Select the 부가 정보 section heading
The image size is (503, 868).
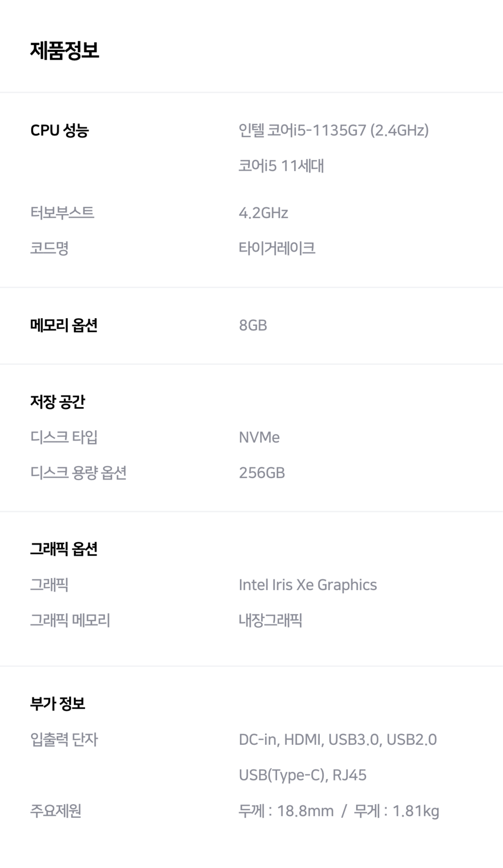57,704
